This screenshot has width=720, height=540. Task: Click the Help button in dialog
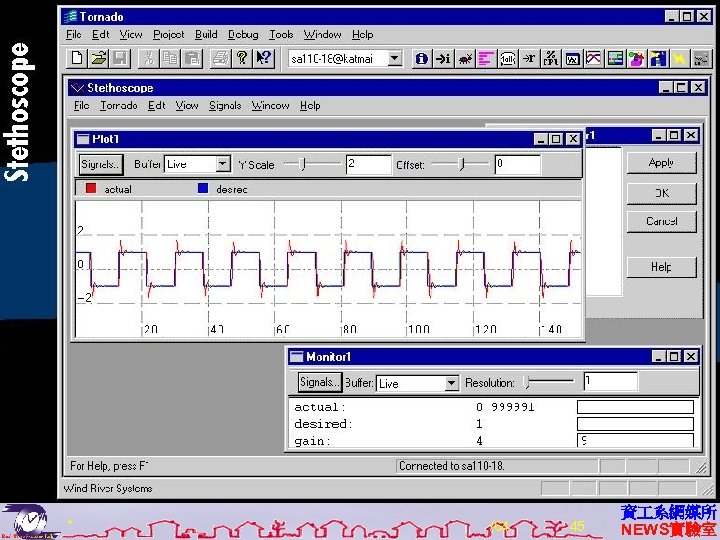[x=661, y=267]
